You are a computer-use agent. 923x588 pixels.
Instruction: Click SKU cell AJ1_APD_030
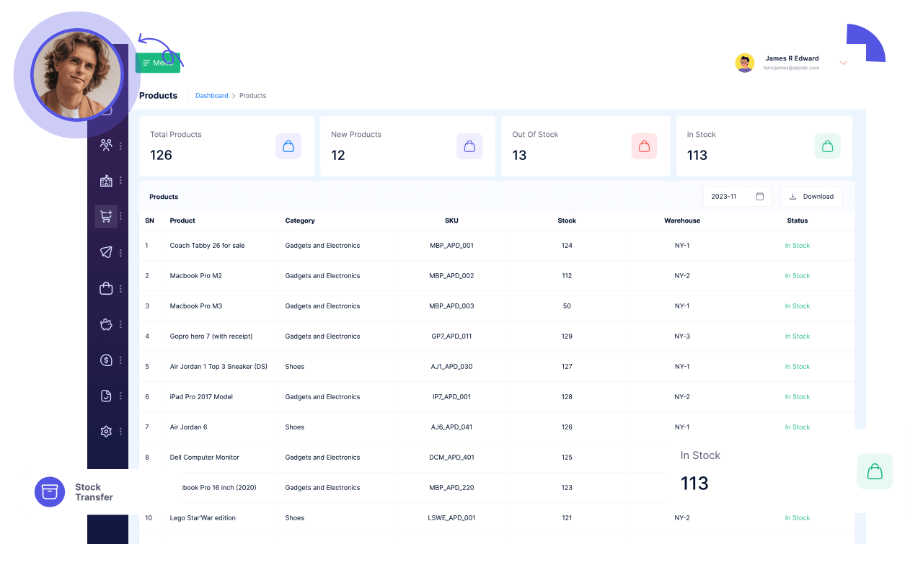[451, 367]
